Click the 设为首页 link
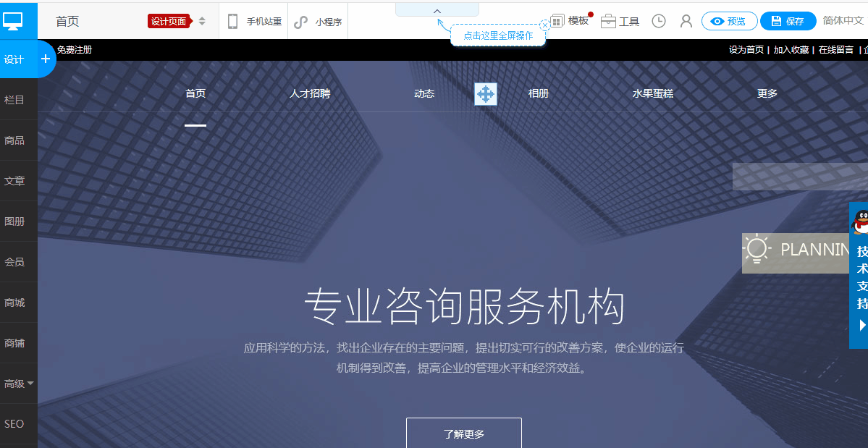The image size is (868, 448). click(746, 50)
